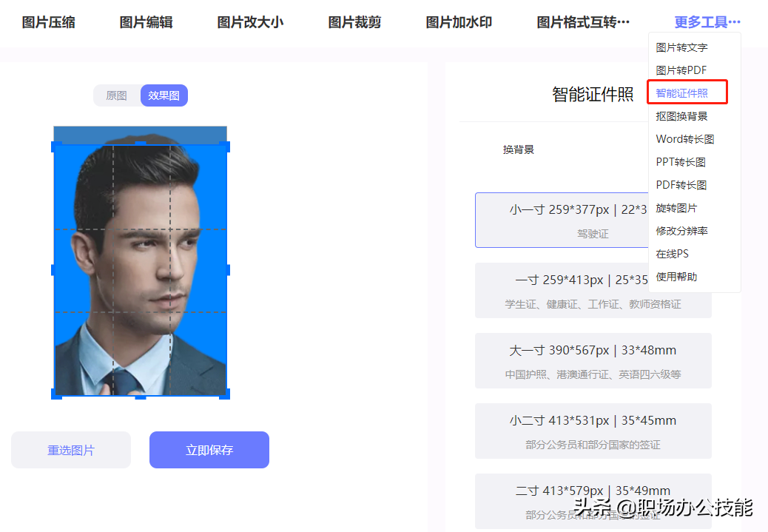This screenshot has height=532, width=768.
Task: Open 抠图换背景 from the dropdown
Action: [x=681, y=116]
